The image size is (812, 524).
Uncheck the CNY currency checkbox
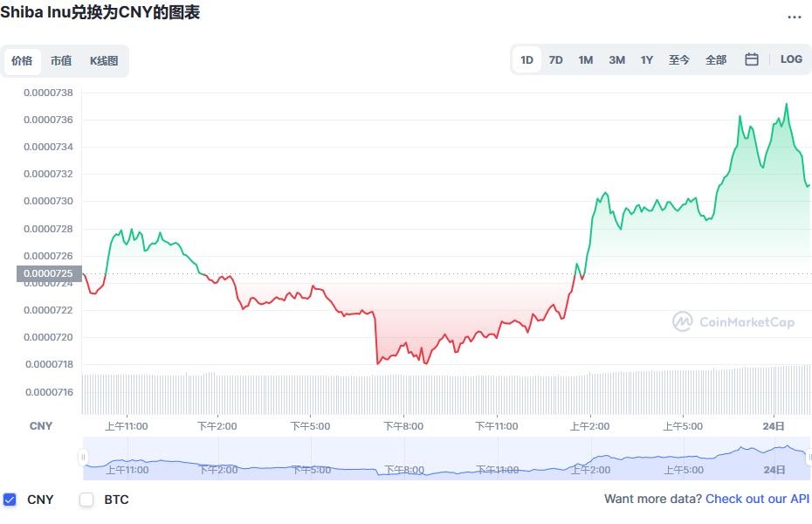[x=10, y=500]
